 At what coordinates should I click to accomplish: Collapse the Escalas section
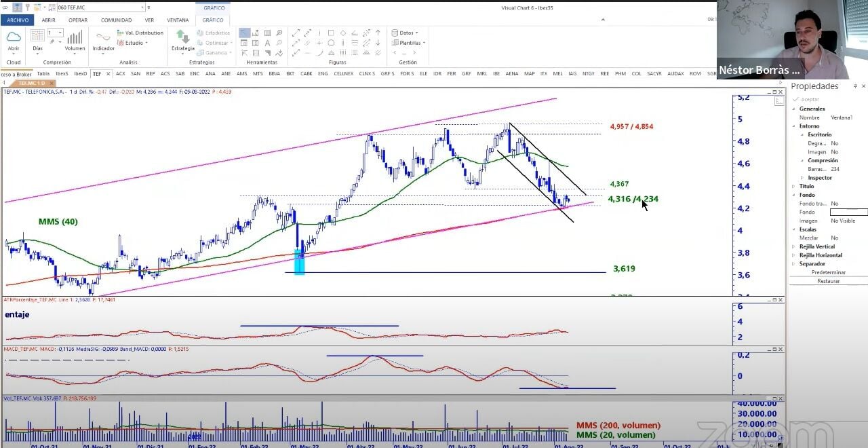coord(795,229)
